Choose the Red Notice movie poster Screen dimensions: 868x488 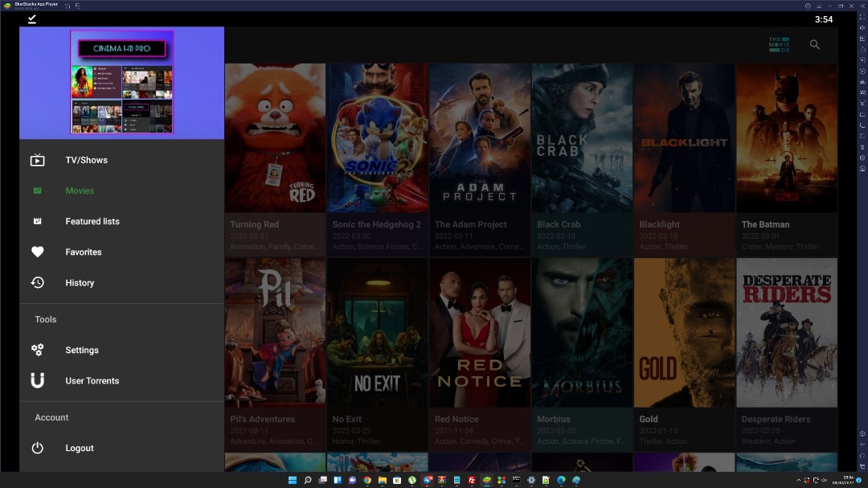[x=479, y=332]
